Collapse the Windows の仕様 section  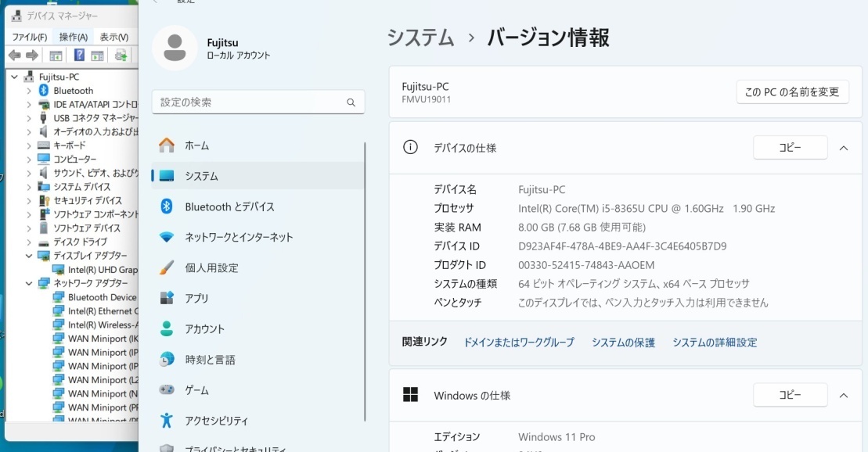click(844, 395)
